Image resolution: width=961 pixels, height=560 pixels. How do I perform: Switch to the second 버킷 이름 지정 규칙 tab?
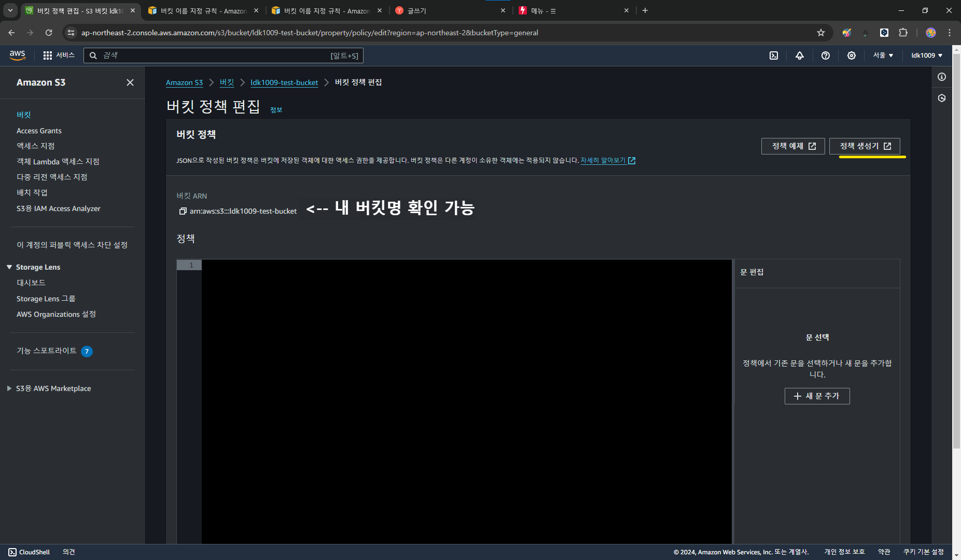203,10
